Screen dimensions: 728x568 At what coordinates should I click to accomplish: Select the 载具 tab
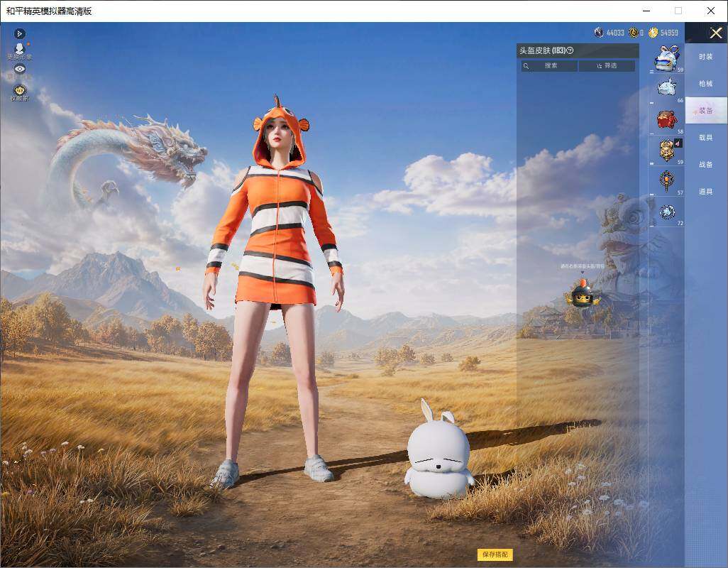tap(706, 138)
